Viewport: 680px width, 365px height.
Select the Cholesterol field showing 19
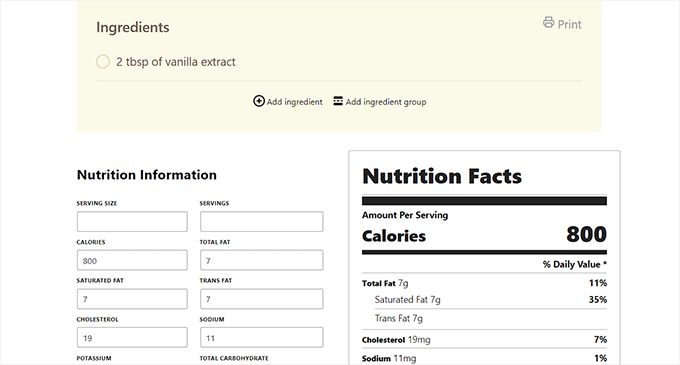click(132, 337)
